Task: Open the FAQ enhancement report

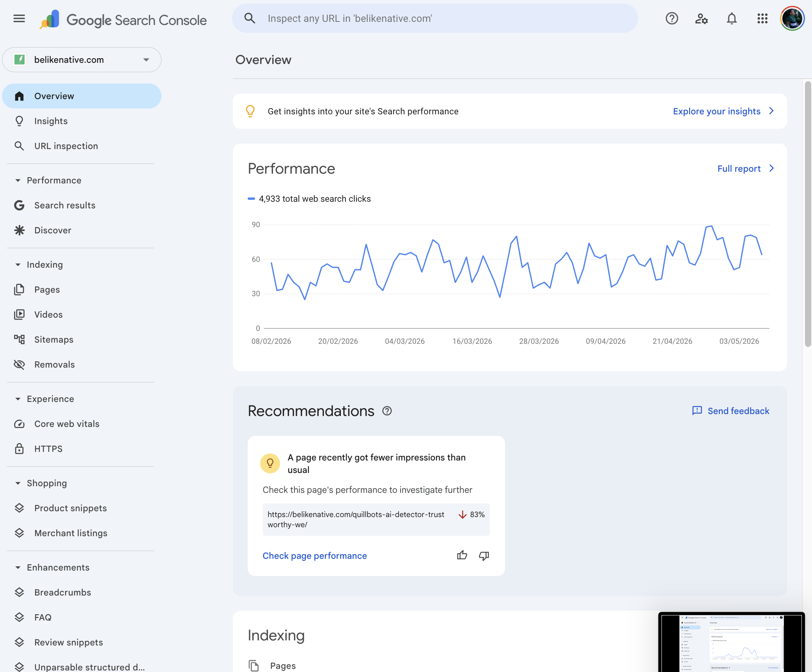Action: click(x=82, y=617)
